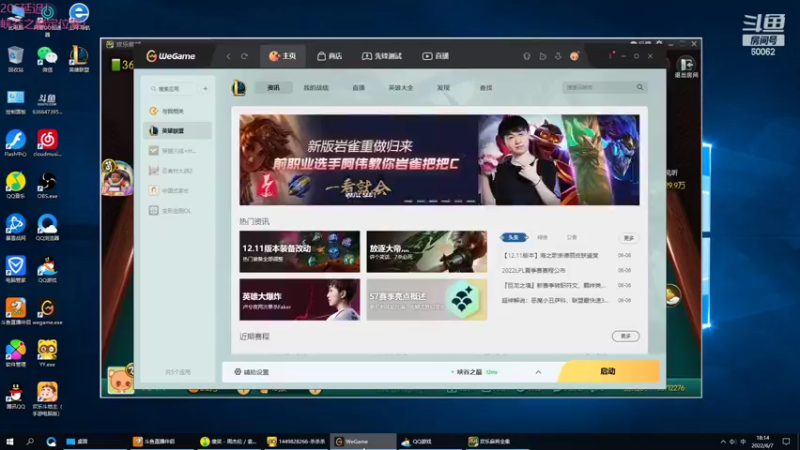Open the QQ音乐 desktop icon
This screenshot has width=800, height=450.
16,185
